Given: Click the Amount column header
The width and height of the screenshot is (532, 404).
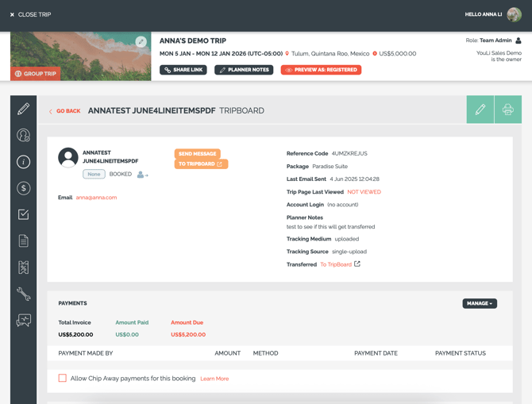Looking at the screenshot, I should pos(227,353).
